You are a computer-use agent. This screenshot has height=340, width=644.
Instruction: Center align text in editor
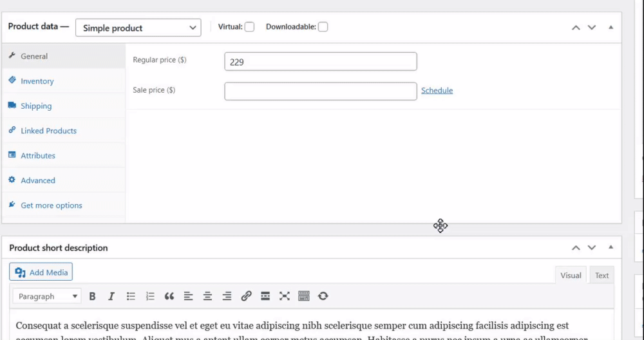(x=207, y=296)
